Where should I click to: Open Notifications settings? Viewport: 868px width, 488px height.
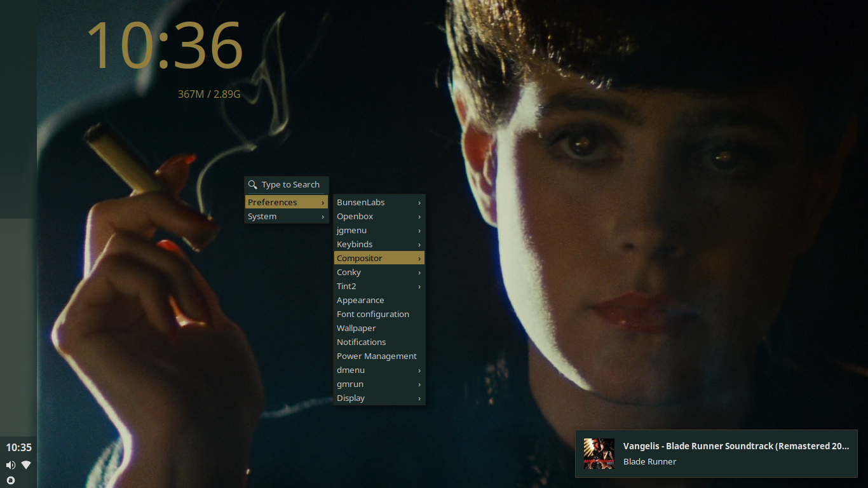pyautogui.click(x=379, y=342)
